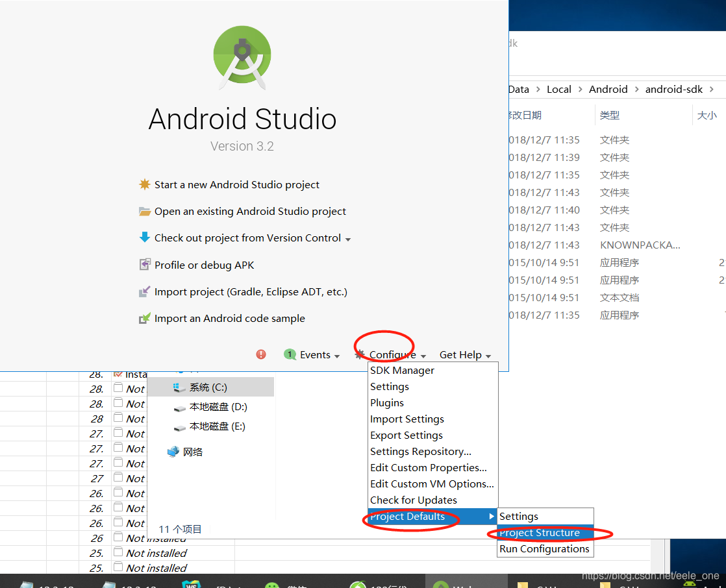Screen dimensions: 726x588
Task: Select the row dated 2018/12/7 11:39
Action: click(617, 158)
